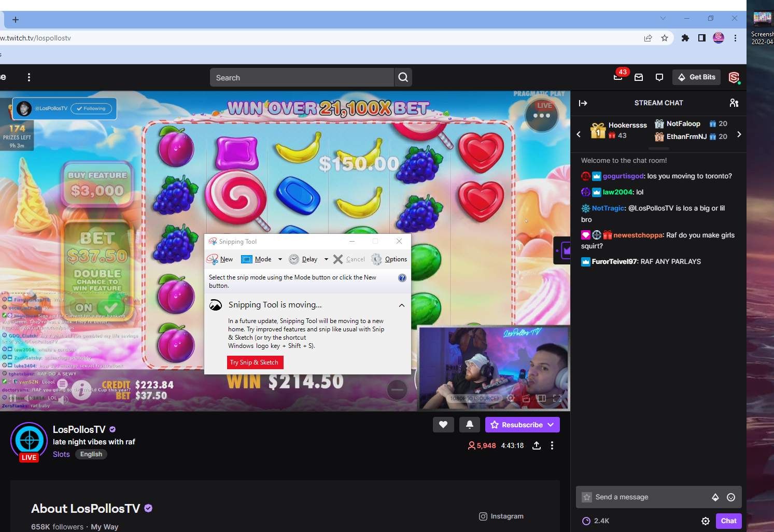Image resolution: width=774 pixels, height=532 pixels.
Task: Click the Twitch search magnifier button
Action: (403, 77)
